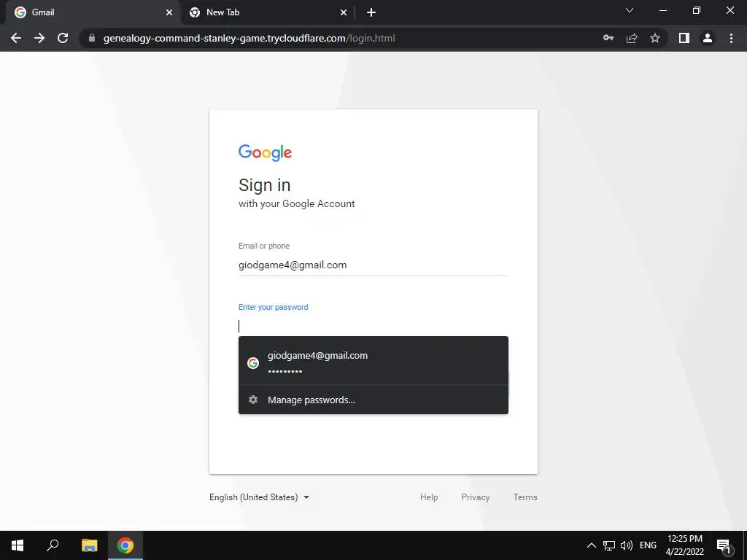View site info lock icon
The width and height of the screenshot is (747, 560).
point(92,38)
